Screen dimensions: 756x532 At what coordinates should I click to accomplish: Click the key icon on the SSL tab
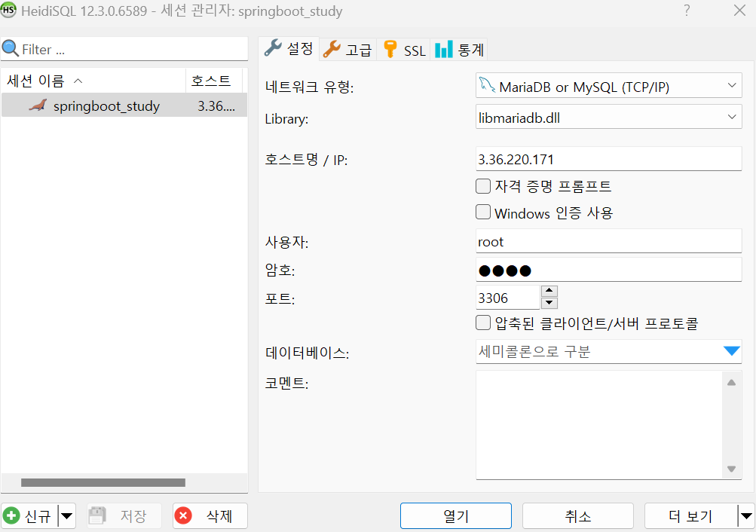390,49
